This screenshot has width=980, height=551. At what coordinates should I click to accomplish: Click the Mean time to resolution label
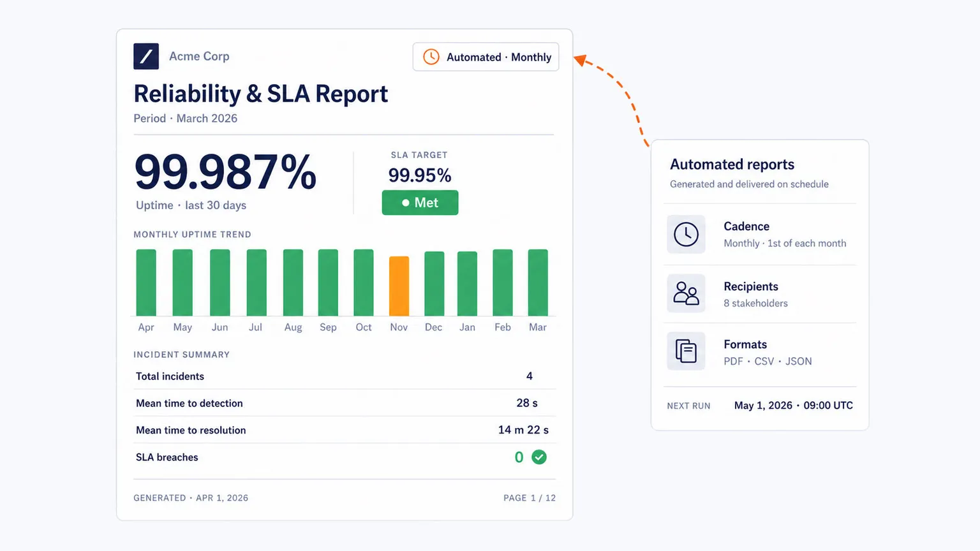point(191,430)
